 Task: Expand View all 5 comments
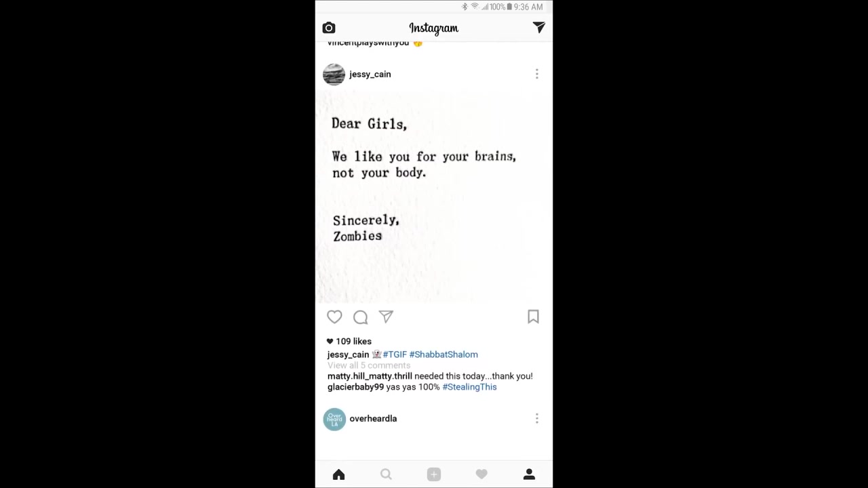tap(369, 365)
